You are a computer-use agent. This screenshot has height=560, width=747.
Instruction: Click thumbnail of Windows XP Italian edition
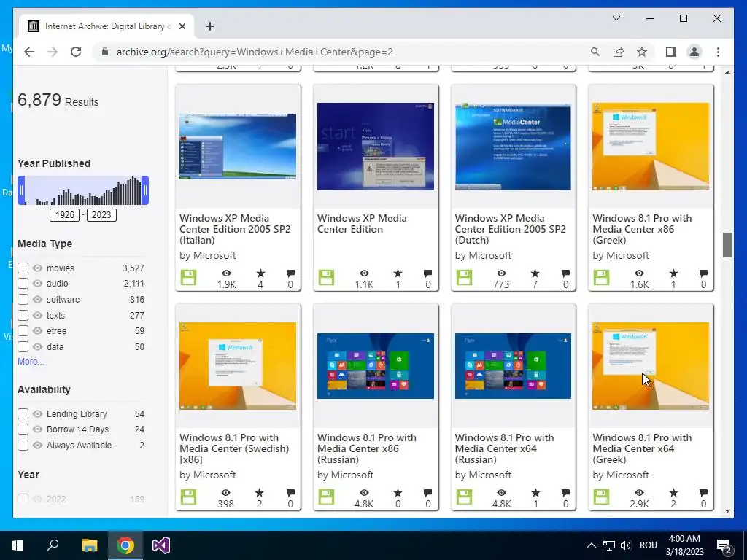click(x=238, y=147)
